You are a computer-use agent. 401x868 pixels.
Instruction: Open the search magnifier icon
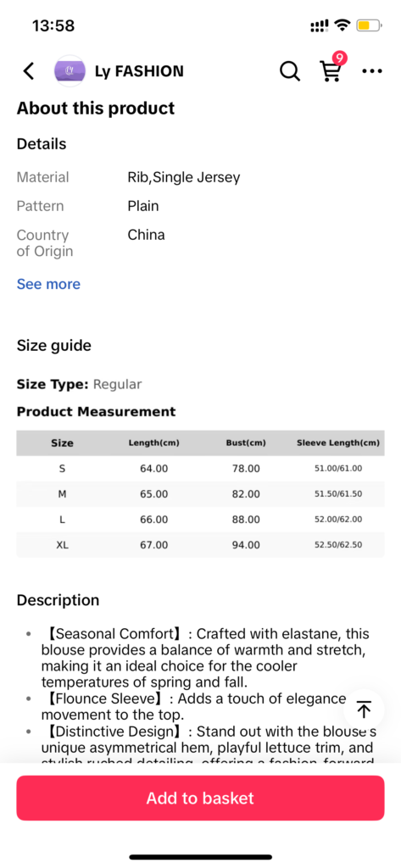click(289, 71)
